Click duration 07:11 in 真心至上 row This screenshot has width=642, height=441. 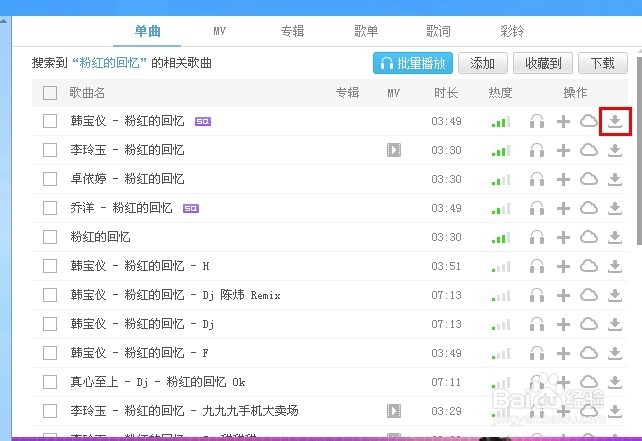click(x=446, y=382)
